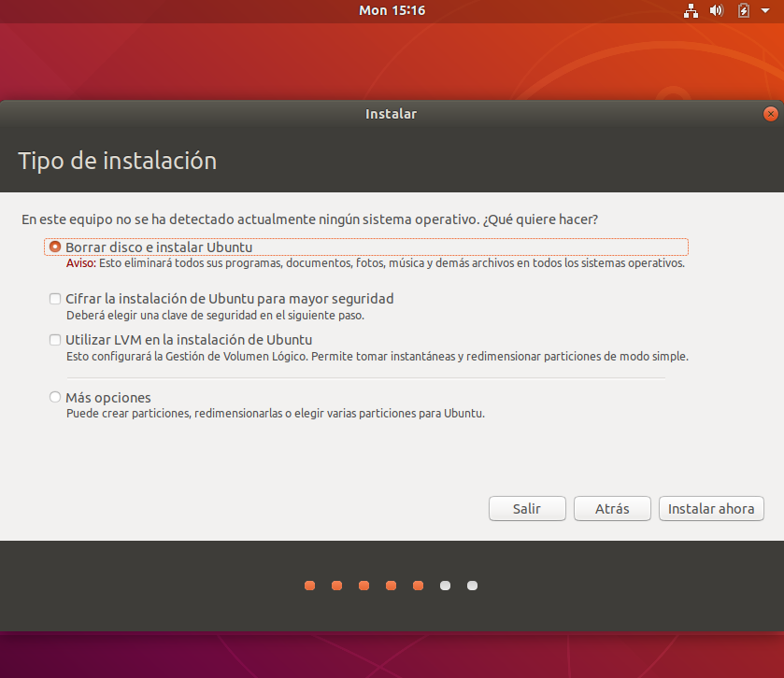Open the volume speaker icon in top bar
Viewport: 784px width, 678px height.
[x=717, y=10]
